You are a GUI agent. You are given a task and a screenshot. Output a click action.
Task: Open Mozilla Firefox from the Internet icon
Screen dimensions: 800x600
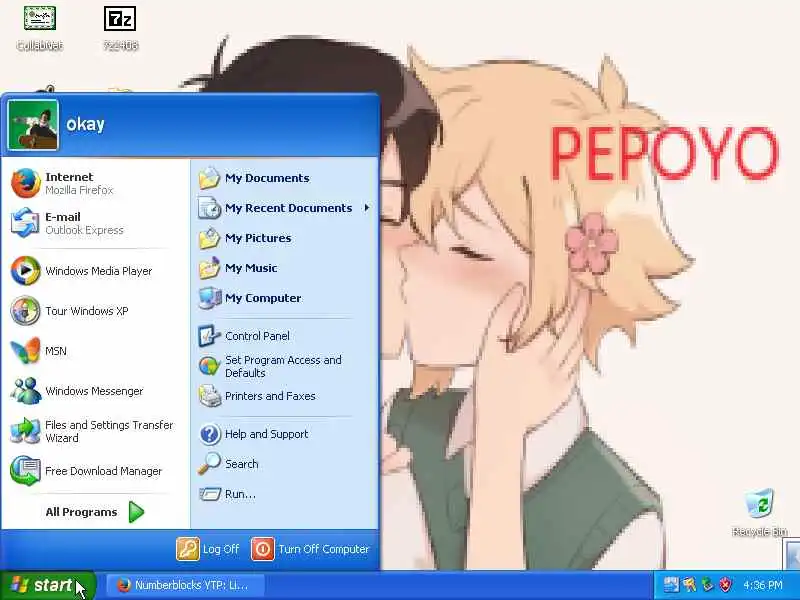pyautogui.click(x=26, y=183)
